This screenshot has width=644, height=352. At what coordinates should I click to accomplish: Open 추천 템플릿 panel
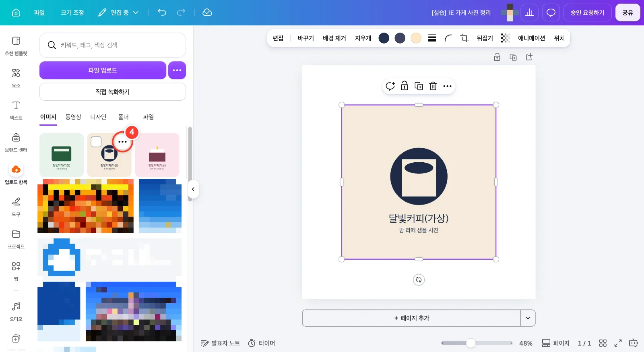coord(16,46)
